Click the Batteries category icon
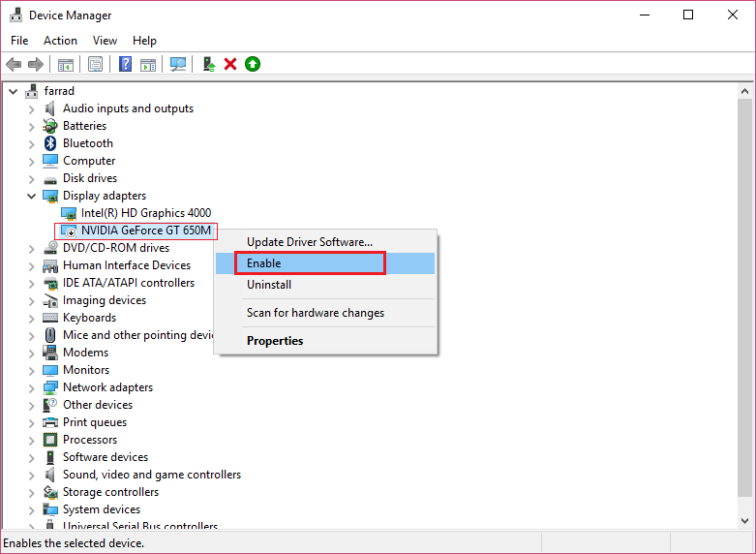Viewport: 756px width, 554px height. click(x=50, y=126)
